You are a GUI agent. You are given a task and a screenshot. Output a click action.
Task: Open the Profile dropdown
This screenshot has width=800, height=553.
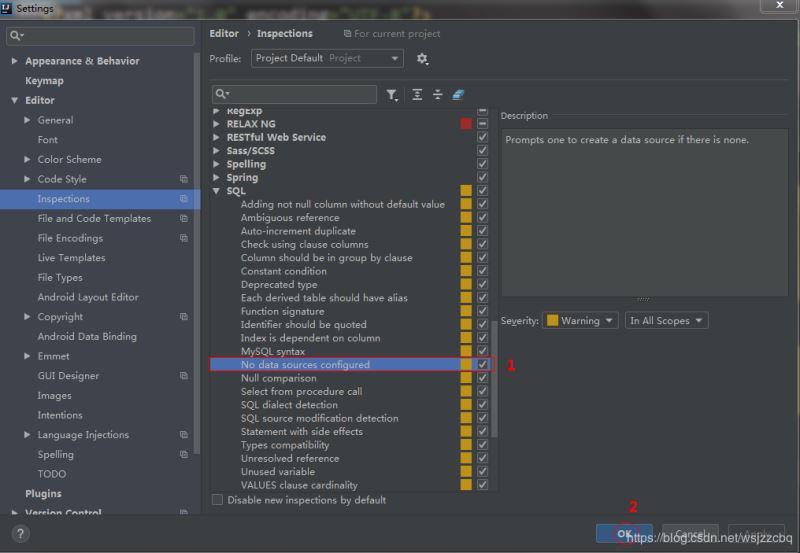click(327, 58)
